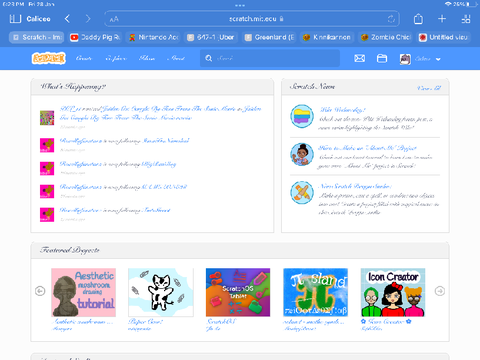Click the Scratch search field
The height and width of the screenshot is (360, 480).
[270, 58]
